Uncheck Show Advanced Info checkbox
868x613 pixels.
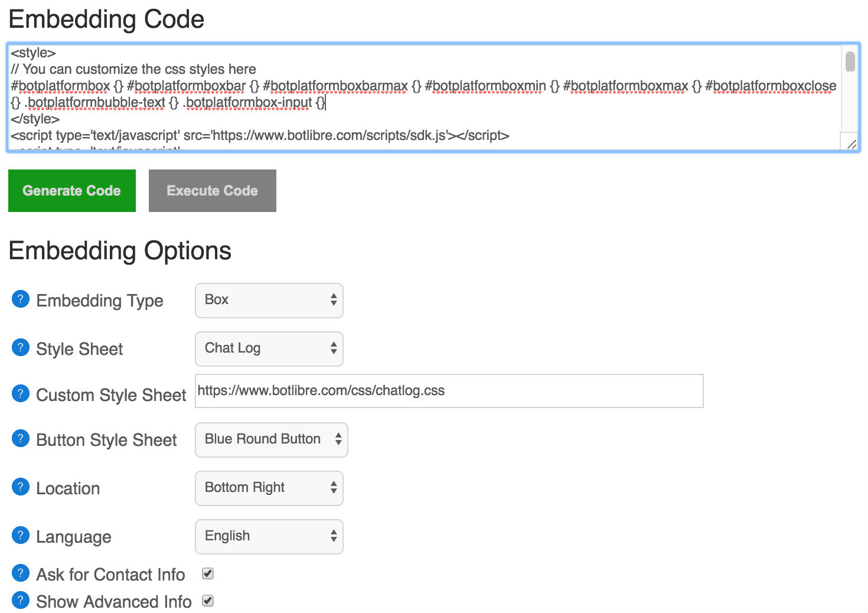point(208,601)
